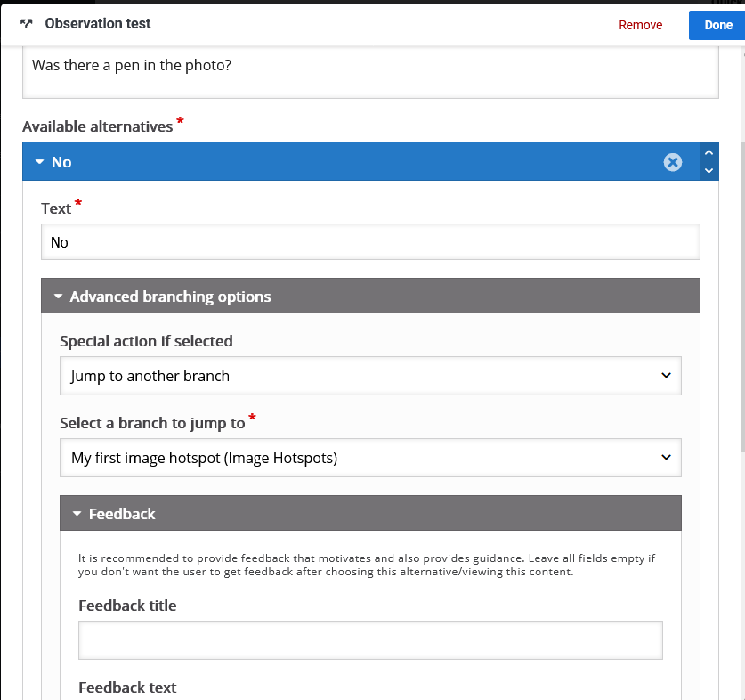Collapse the Feedback section
745x700 pixels.
coord(77,514)
